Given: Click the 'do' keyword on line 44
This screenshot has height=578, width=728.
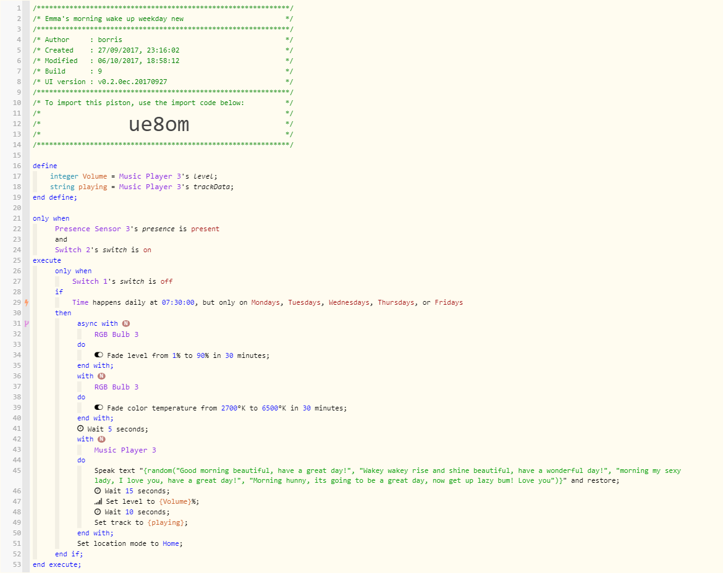Looking at the screenshot, I should [x=81, y=460].
